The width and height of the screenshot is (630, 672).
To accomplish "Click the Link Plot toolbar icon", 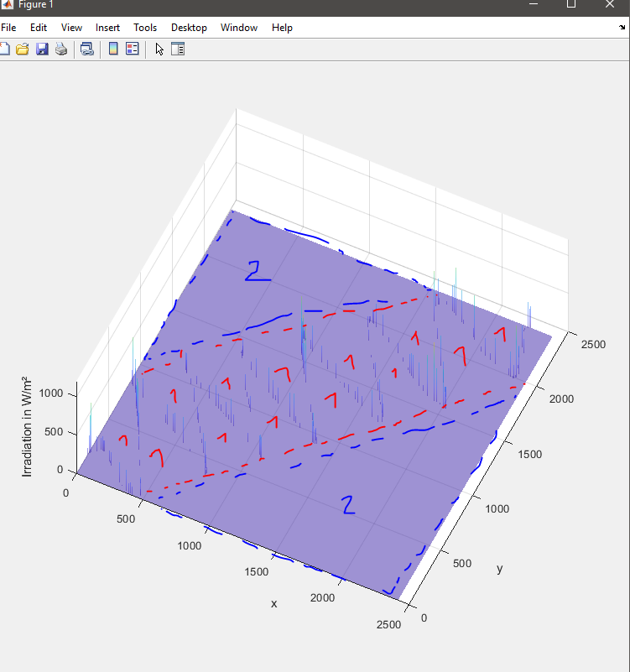I will (86, 49).
